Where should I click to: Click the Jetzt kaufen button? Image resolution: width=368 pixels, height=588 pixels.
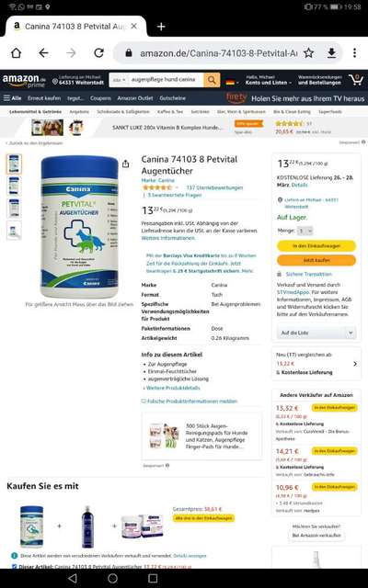316,260
